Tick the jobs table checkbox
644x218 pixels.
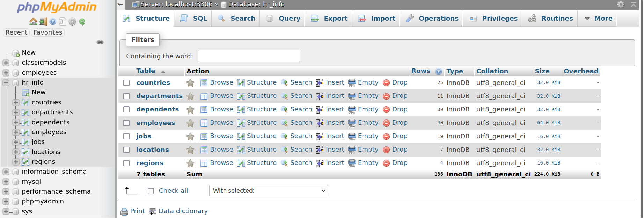[126, 136]
